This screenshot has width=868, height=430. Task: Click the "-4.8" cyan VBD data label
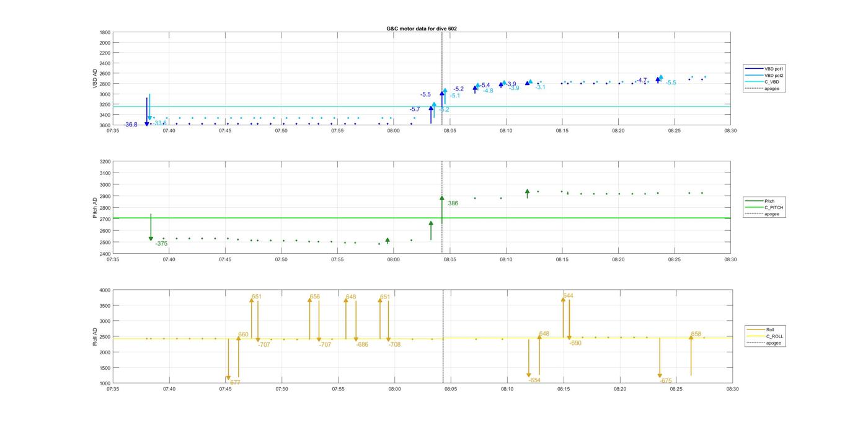tap(489, 91)
